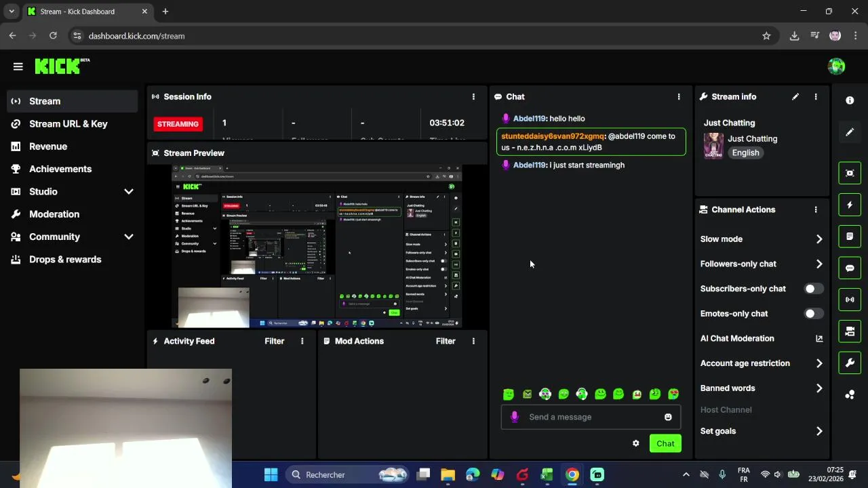Click the Just Chatting category thumbnail
868x488 pixels.
tap(713, 146)
